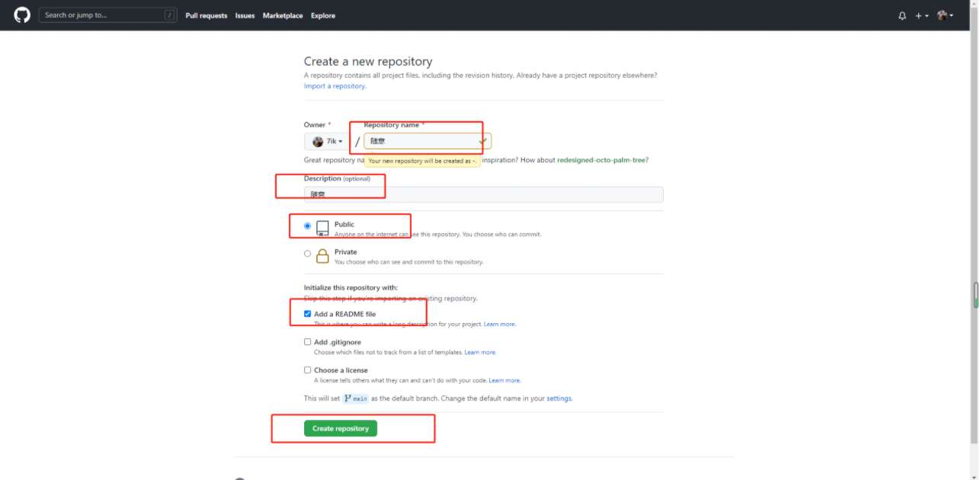Screen dimensions: 980x480
Task: Uncheck Add a README file
Action: click(x=308, y=314)
